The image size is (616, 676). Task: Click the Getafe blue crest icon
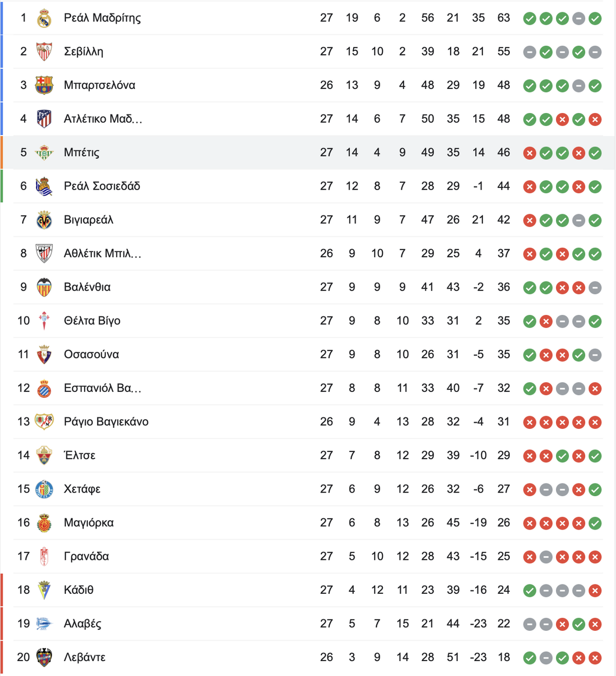pyautogui.click(x=44, y=490)
